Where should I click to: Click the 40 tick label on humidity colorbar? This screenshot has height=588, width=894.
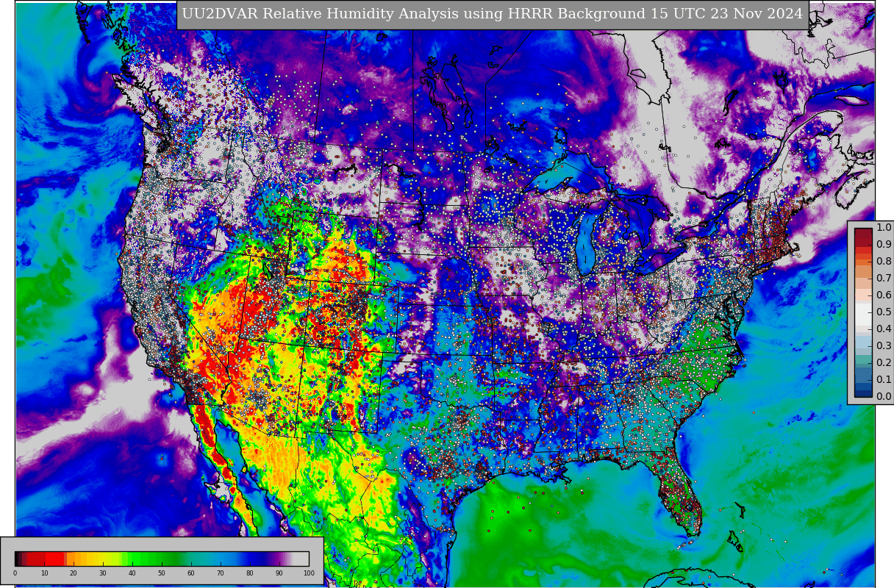pyautogui.click(x=132, y=573)
